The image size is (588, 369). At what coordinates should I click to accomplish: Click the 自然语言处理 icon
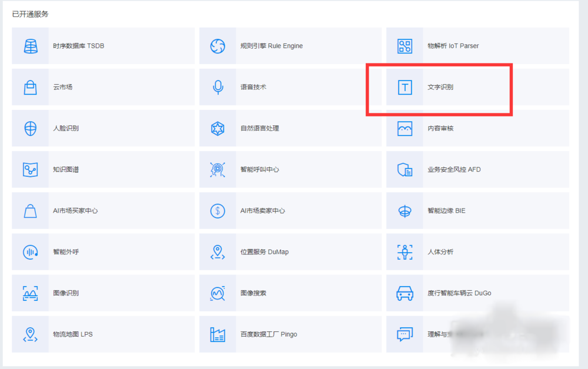point(218,128)
